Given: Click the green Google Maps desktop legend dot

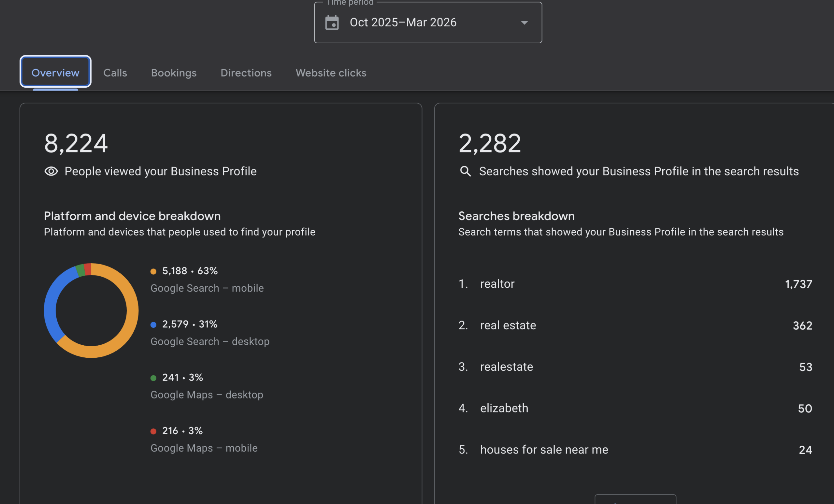Looking at the screenshot, I should 153,378.
